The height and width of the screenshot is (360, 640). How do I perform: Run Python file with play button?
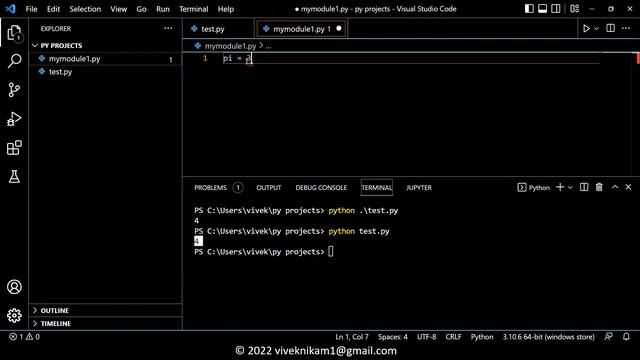(x=587, y=29)
